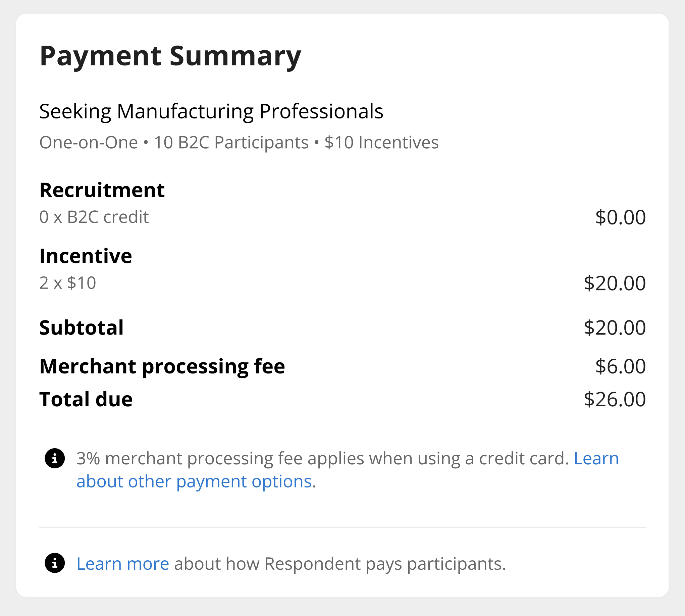Click the $6.00 processing fee amount

[620, 366]
